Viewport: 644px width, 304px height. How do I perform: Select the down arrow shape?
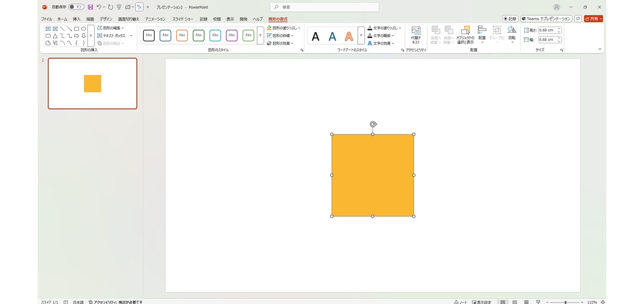(84, 36)
